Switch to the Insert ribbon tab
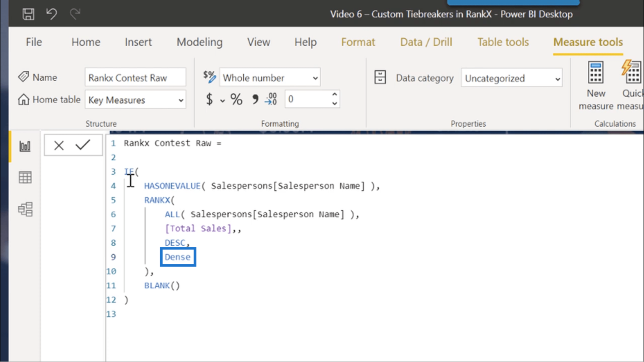 pos(138,42)
